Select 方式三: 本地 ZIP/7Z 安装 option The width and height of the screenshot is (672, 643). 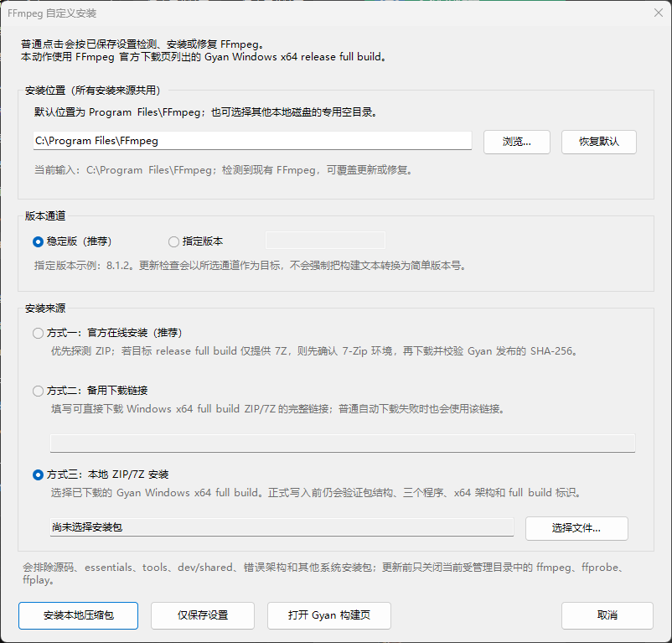(x=101, y=475)
